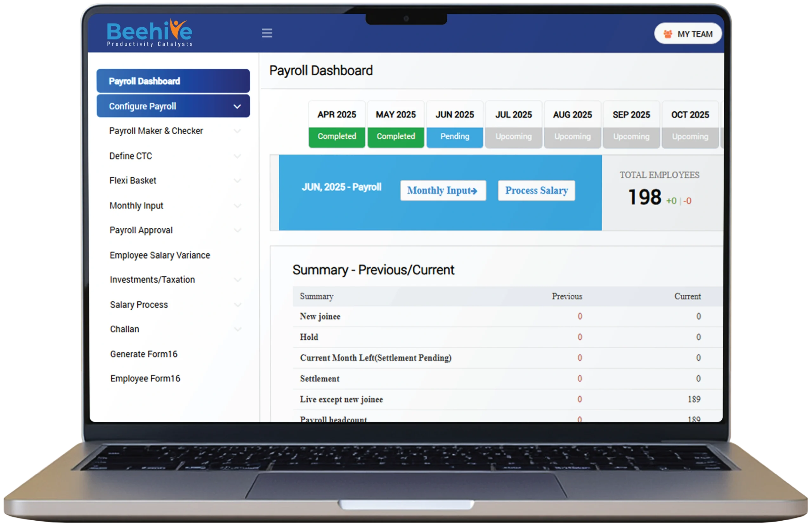This screenshot has height=526, width=812.
Task: Select the Payroll Dashboard menu item
Action: coord(173,81)
